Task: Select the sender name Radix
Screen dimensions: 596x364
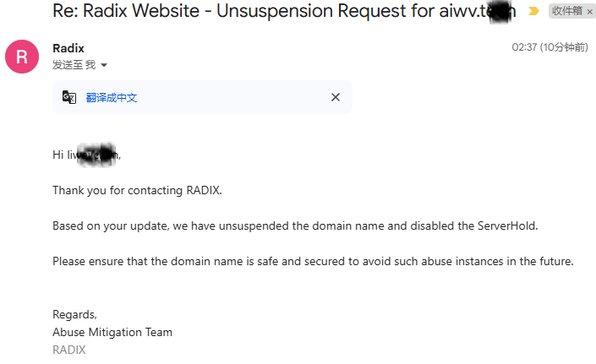Action: point(68,48)
